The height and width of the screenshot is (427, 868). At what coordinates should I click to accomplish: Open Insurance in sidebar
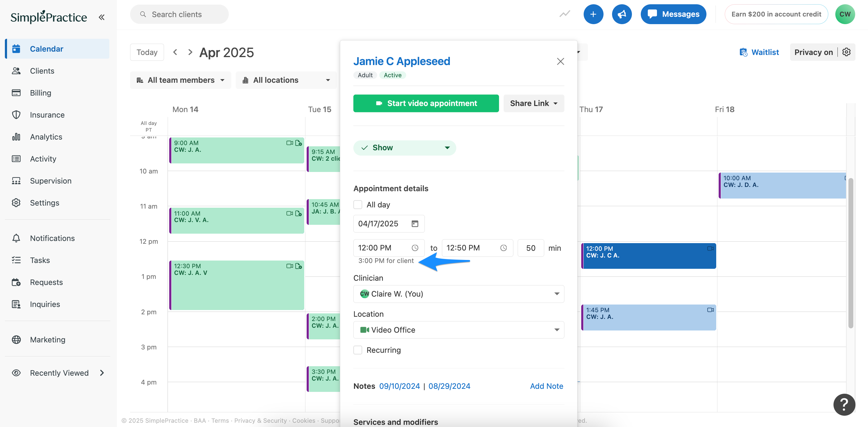click(x=57, y=115)
